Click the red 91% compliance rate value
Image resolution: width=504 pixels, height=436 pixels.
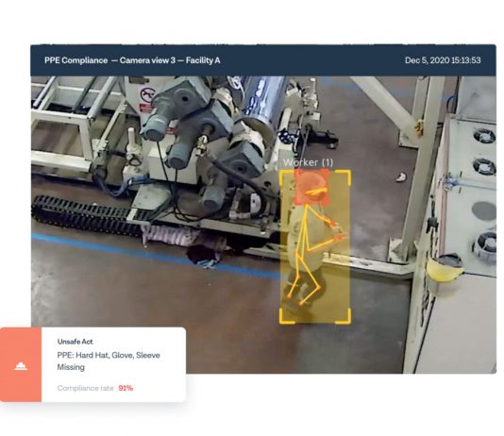[126, 388]
